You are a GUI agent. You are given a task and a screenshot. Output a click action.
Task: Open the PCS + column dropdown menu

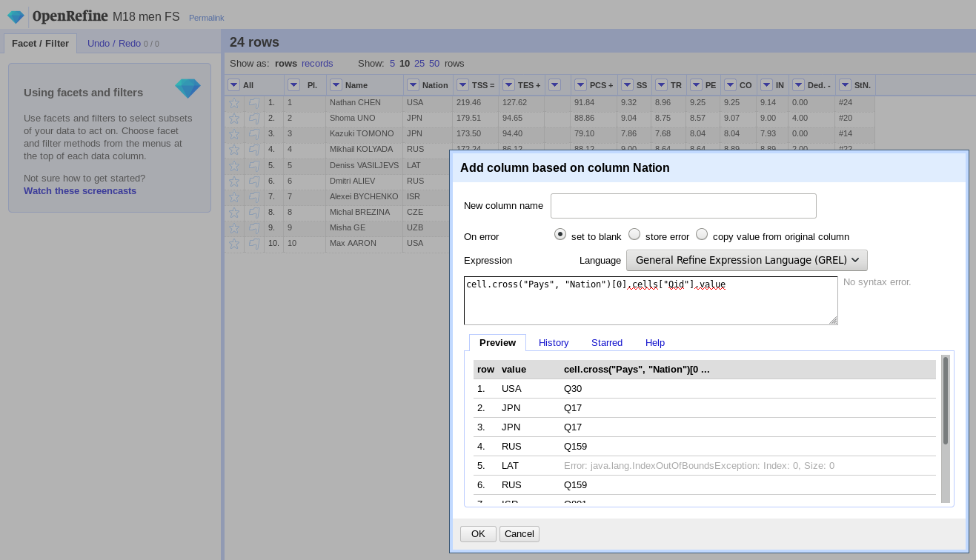coord(580,84)
